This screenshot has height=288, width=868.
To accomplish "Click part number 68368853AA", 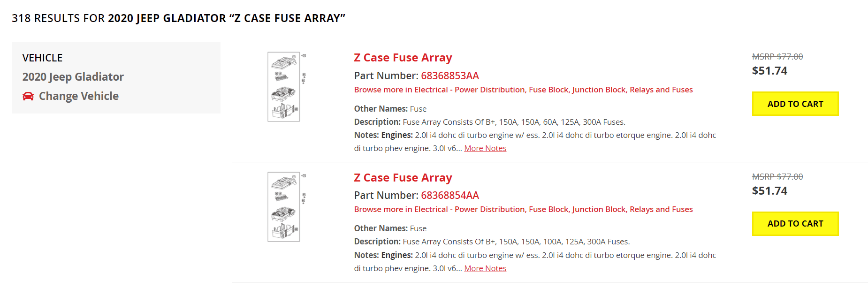I will coord(449,76).
